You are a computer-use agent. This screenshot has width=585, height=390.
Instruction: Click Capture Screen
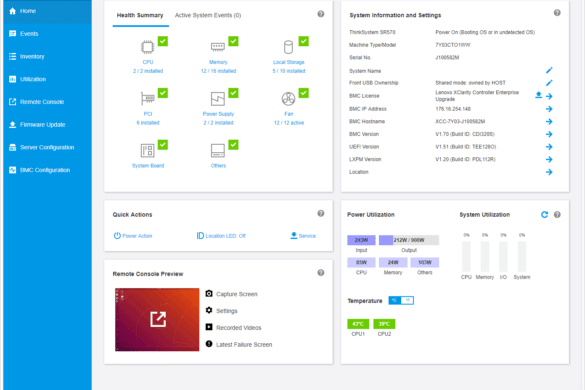(x=231, y=294)
